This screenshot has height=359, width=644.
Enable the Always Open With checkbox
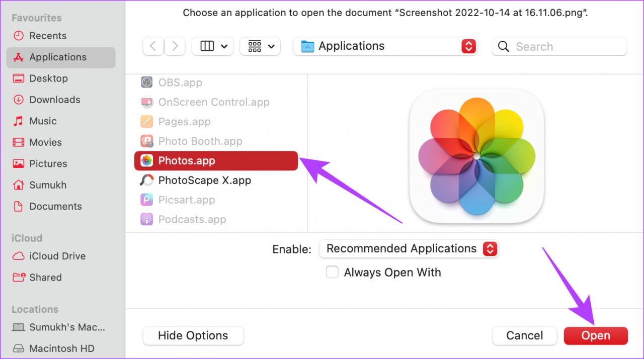(332, 272)
